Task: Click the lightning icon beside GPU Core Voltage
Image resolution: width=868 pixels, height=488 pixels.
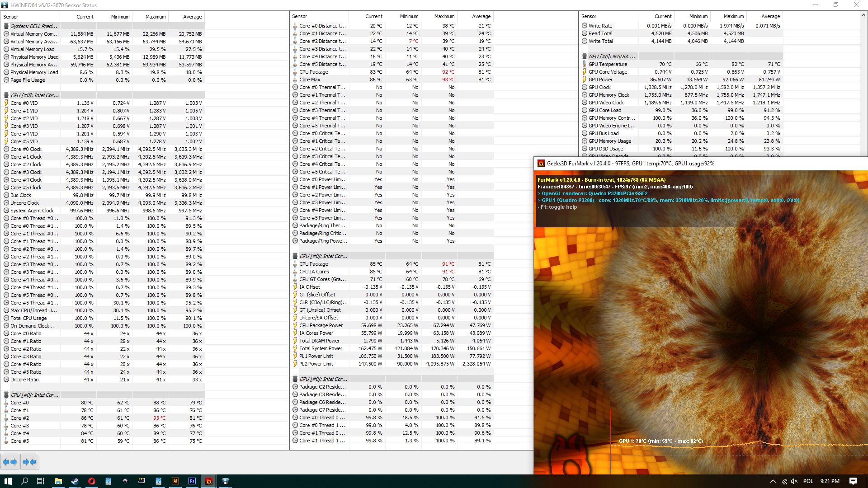Action: pyautogui.click(x=584, y=72)
